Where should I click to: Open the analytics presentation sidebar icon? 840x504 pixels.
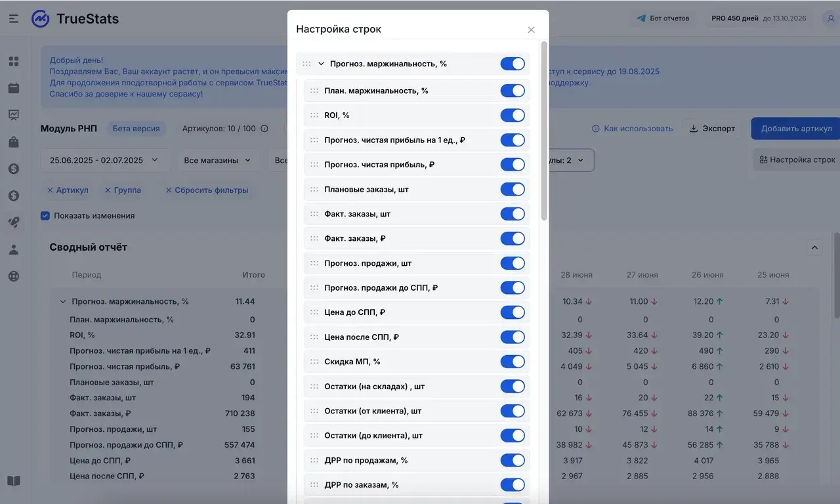coord(14,115)
